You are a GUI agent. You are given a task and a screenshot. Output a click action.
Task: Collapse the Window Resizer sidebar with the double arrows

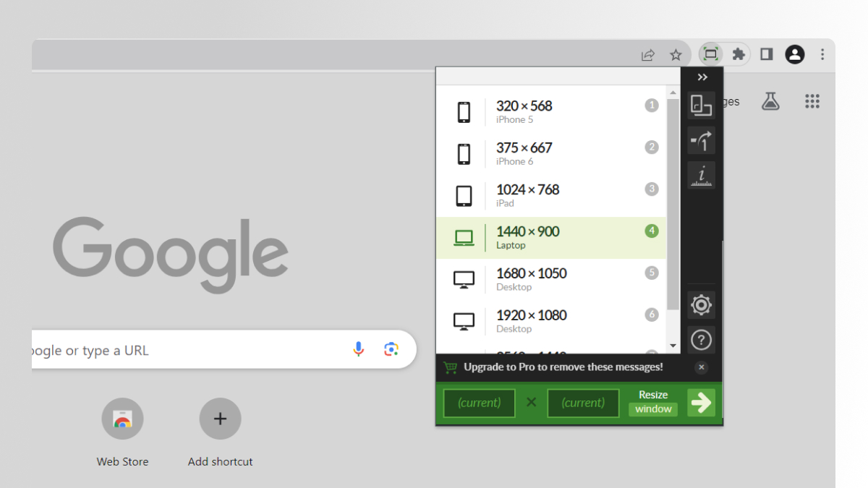(x=702, y=77)
